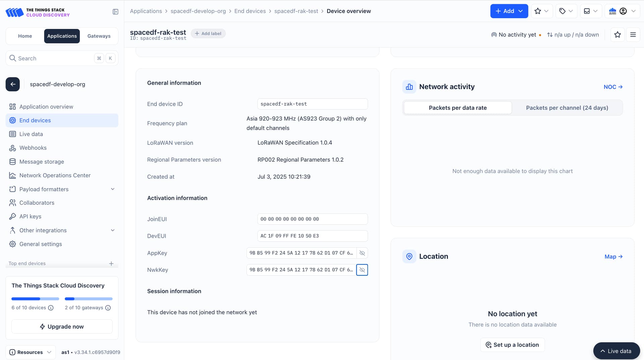Open the NOC link in Network activity
This screenshot has height=360, width=644.
pyautogui.click(x=613, y=87)
